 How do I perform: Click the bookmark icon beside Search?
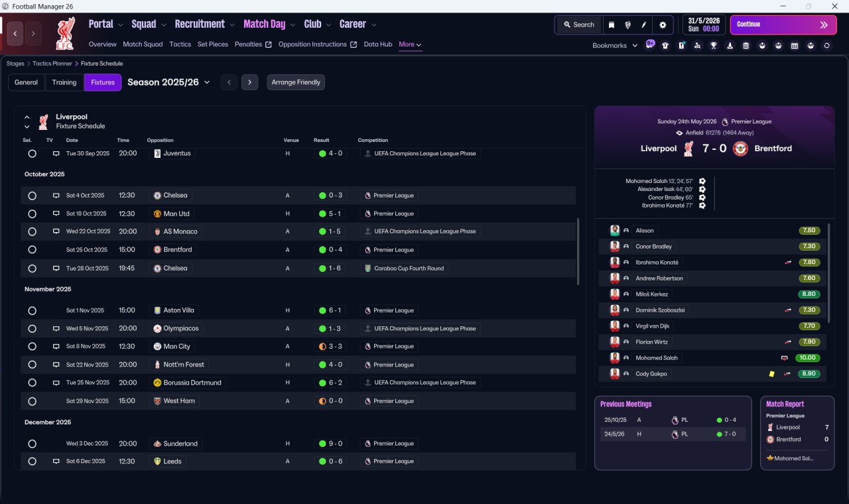(612, 25)
